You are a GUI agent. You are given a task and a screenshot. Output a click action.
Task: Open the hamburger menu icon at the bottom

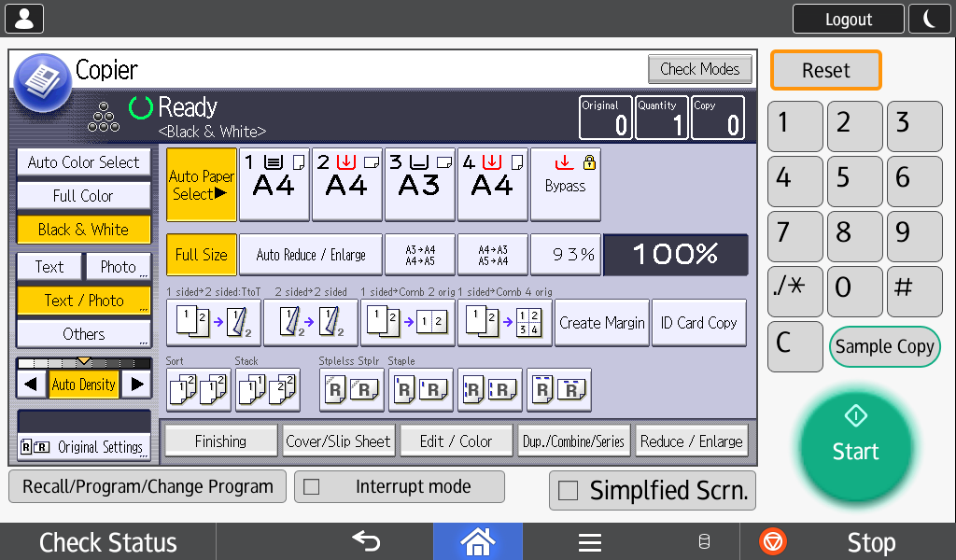click(590, 541)
